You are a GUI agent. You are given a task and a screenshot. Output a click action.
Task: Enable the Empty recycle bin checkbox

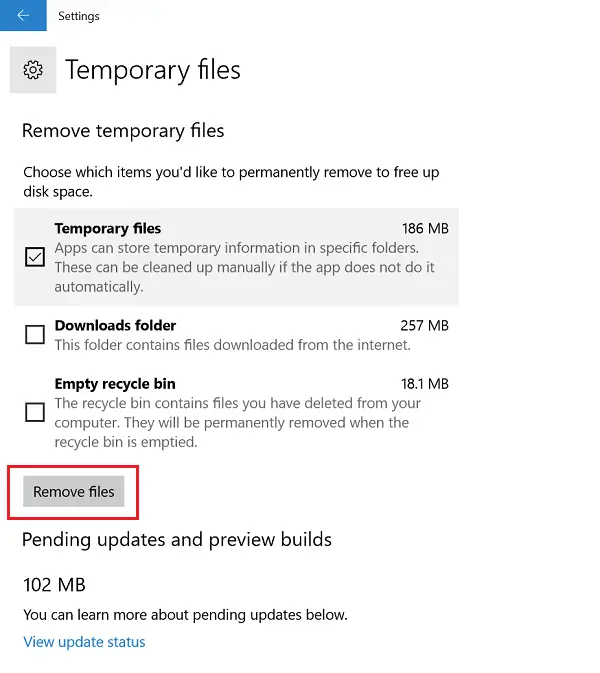35,412
